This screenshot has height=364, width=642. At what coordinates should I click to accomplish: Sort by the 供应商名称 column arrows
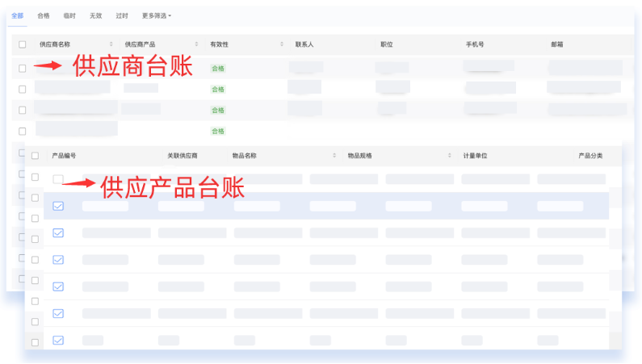[x=111, y=44]
